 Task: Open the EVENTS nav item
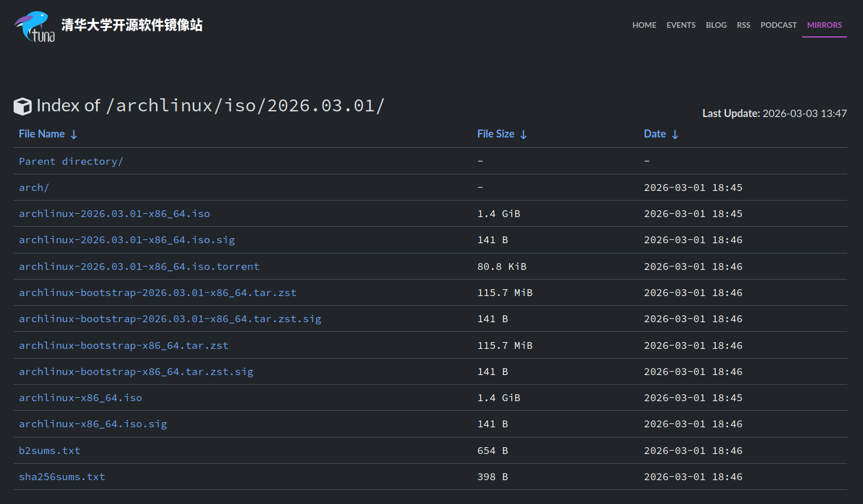[681, 25]
